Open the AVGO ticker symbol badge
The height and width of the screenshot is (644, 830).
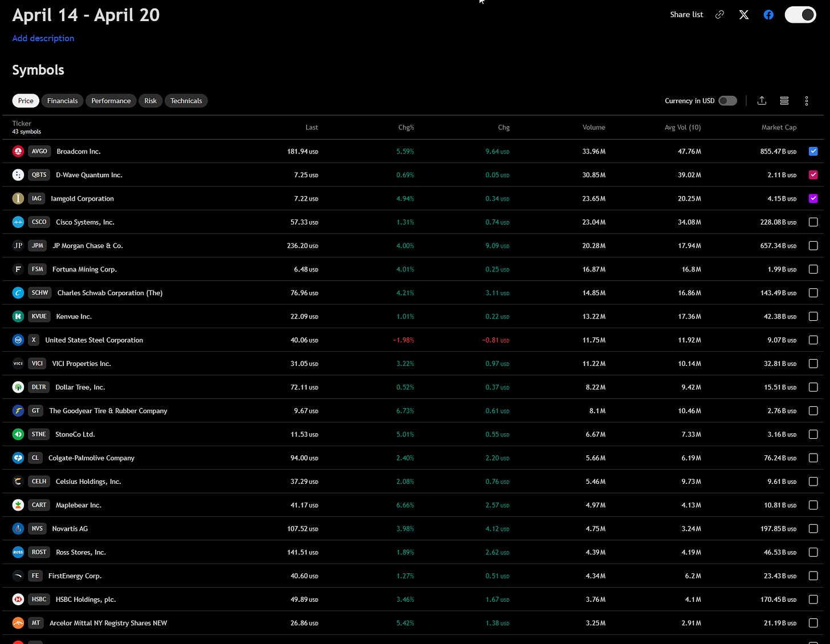(39, 152)
